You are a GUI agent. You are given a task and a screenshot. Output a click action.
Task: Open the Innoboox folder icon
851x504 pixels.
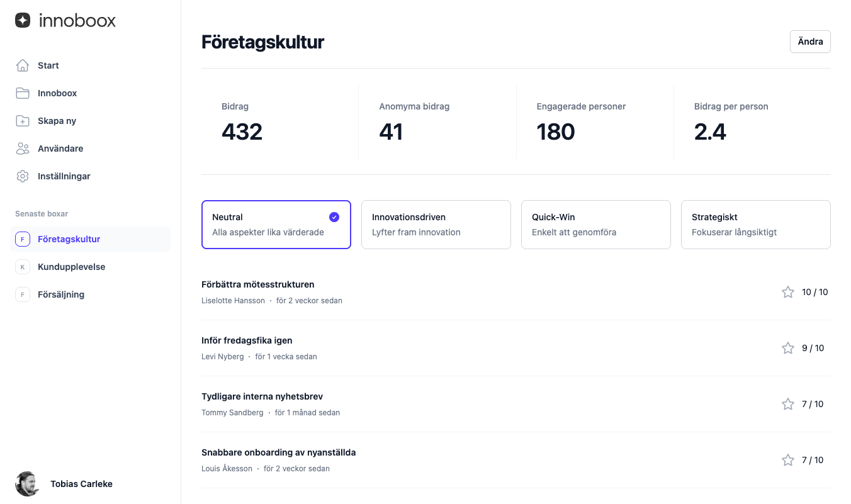(23, 92)
